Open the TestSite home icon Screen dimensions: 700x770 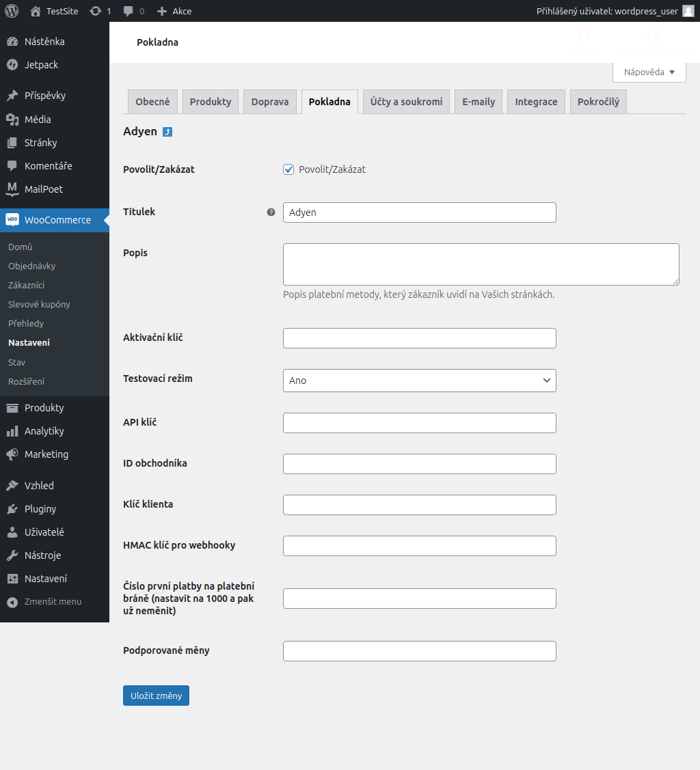point(36,11)
